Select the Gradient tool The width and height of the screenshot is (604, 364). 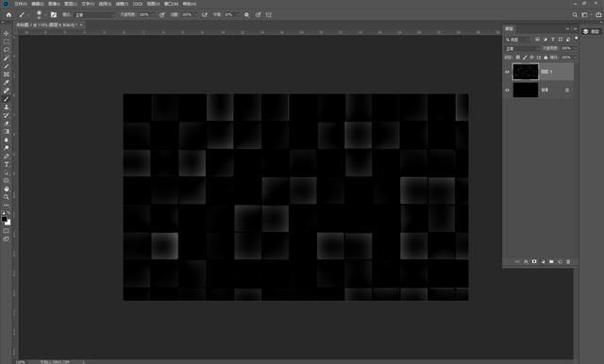tap(7, 132)
